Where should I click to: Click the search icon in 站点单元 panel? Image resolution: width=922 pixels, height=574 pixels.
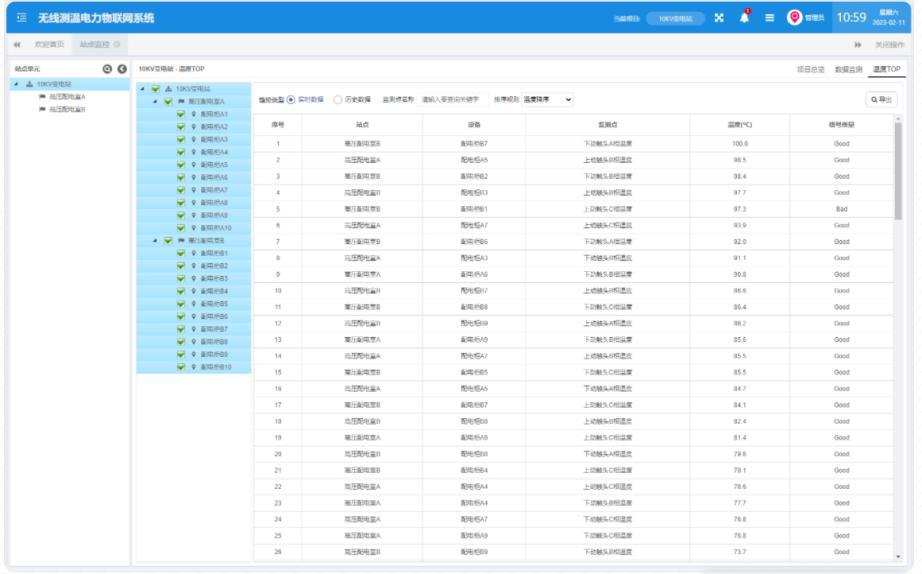click(x=106, y=69)
